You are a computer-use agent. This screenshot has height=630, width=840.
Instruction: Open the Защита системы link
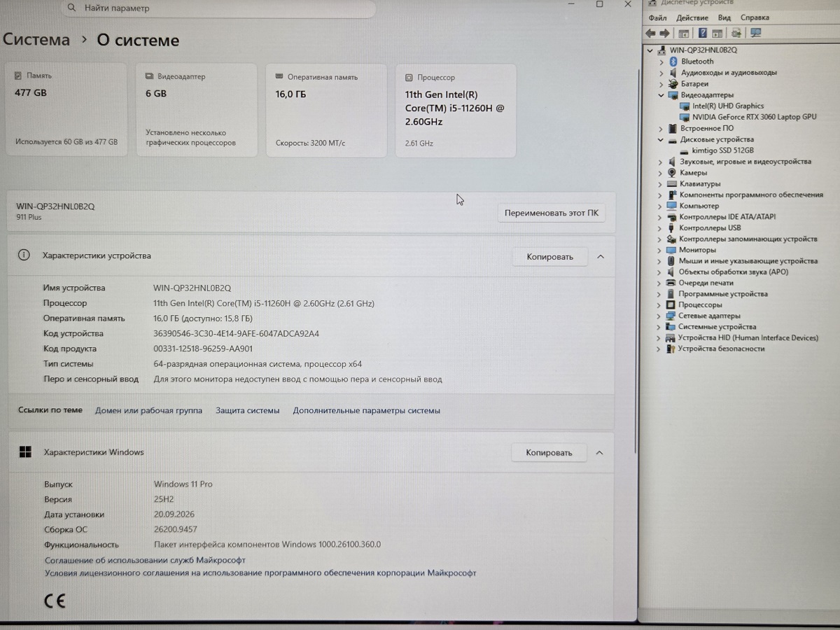click(x=248, y=410)
